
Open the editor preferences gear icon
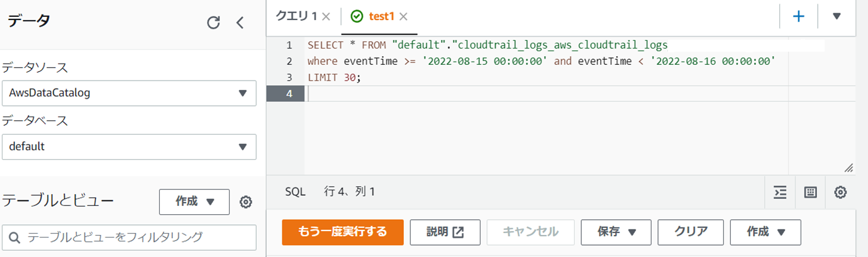[840, 192]
